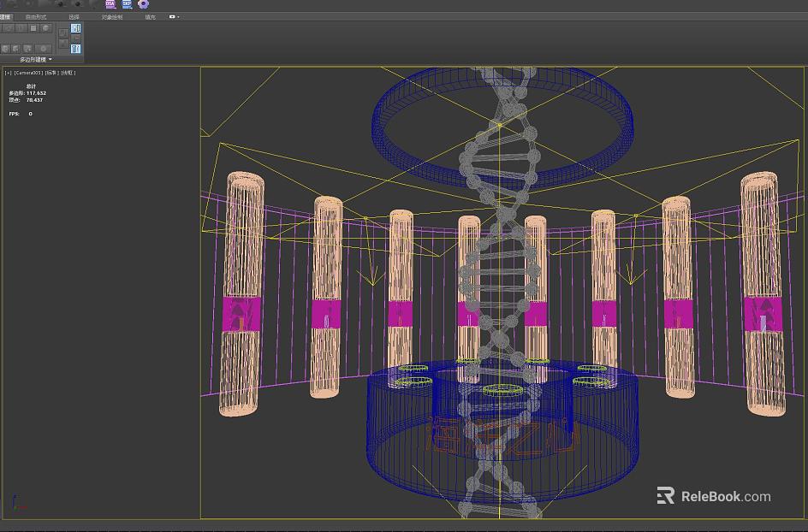Open the 对象绘制 ribbon tab
Viewport: 808px width, 532px height.
coord(112,17)
